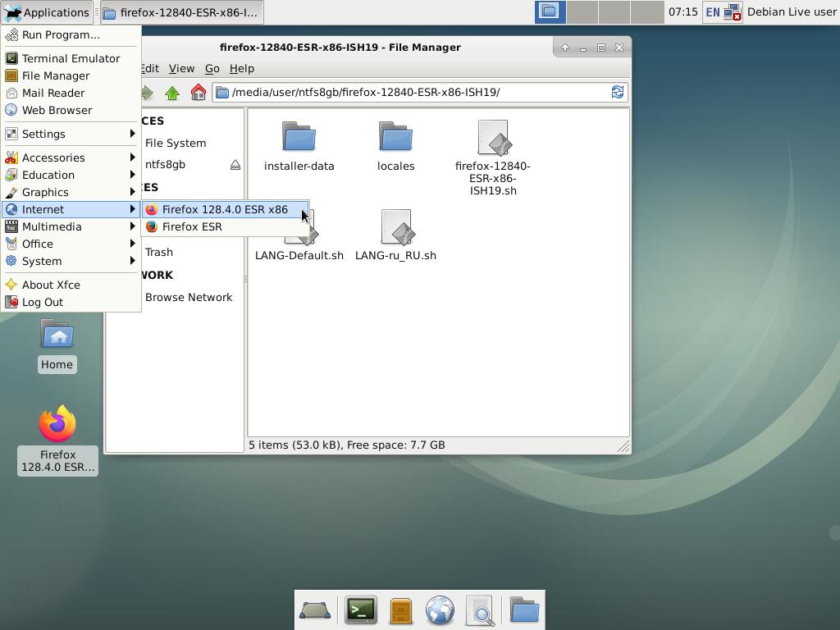Choose Log Out from menu
Image resolution: width=840 pixels, height=630 pixels.
point(71,302)
